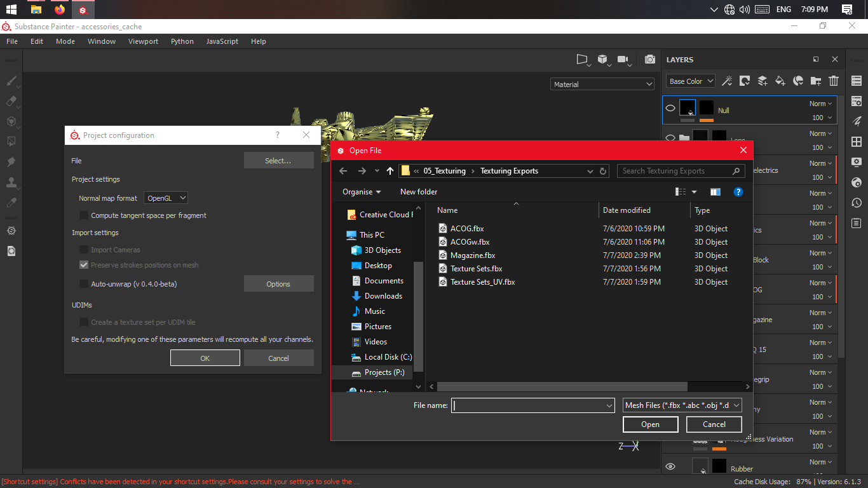Open the Display Settings icon in right dock
Image resolution: width=868 pixels, height=488 pixels.
coord(857,162)
